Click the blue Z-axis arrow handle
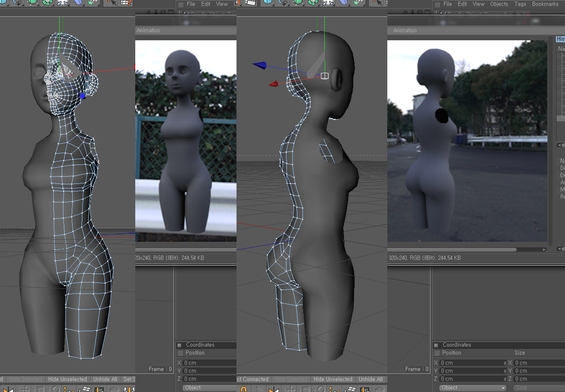 (259, 65)
